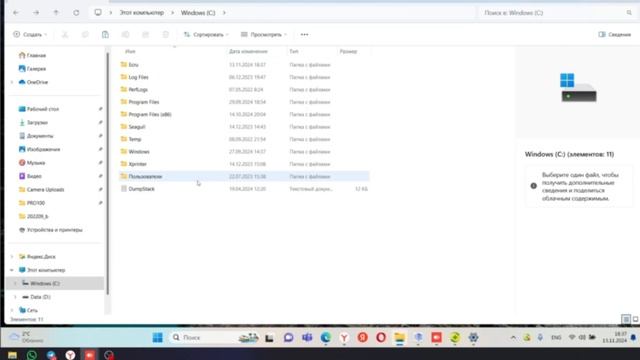Screen dimensions: 640x360
Task: Open Загрузки in the sidebar
Action: [37, 122]
